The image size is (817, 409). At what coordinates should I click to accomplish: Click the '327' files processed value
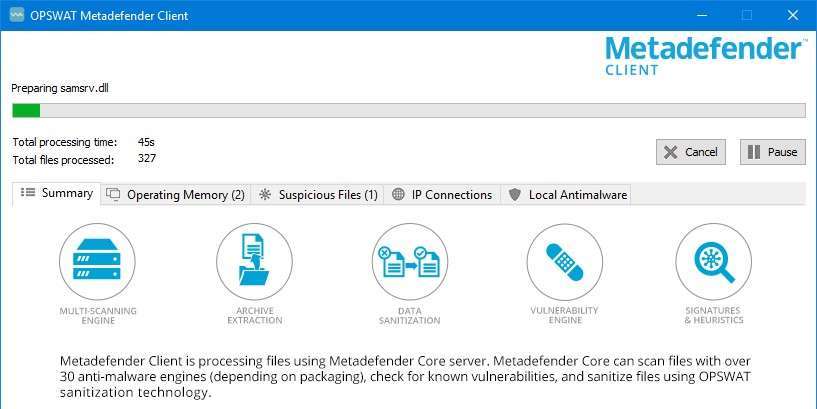point(147,158)
